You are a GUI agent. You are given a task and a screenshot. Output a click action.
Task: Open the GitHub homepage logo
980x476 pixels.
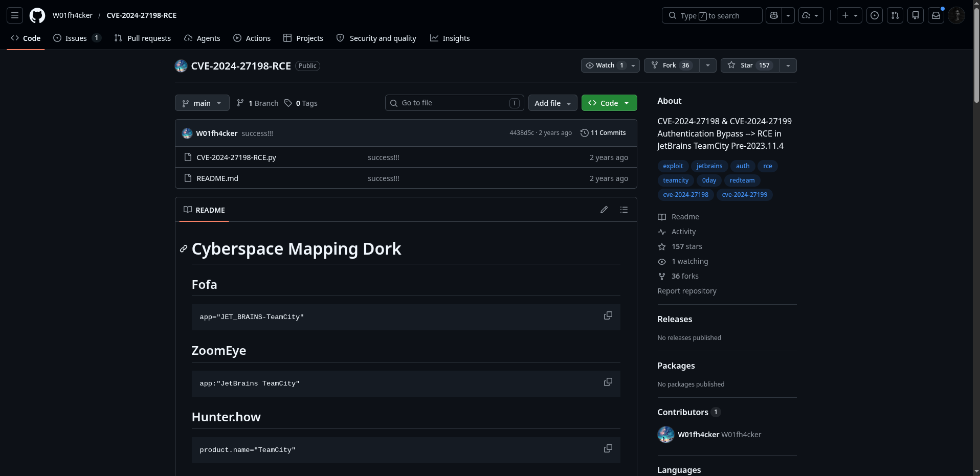coord(37,15)
